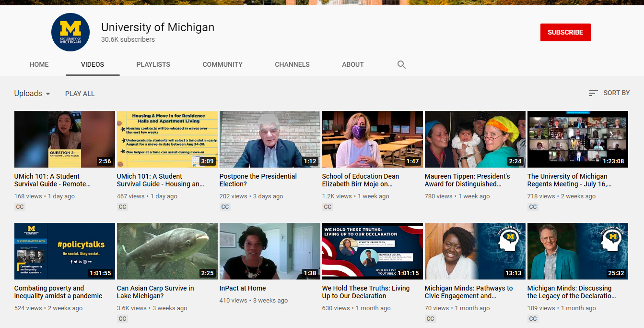Click CC badge under Regents Meeting video

click(533, 207)
